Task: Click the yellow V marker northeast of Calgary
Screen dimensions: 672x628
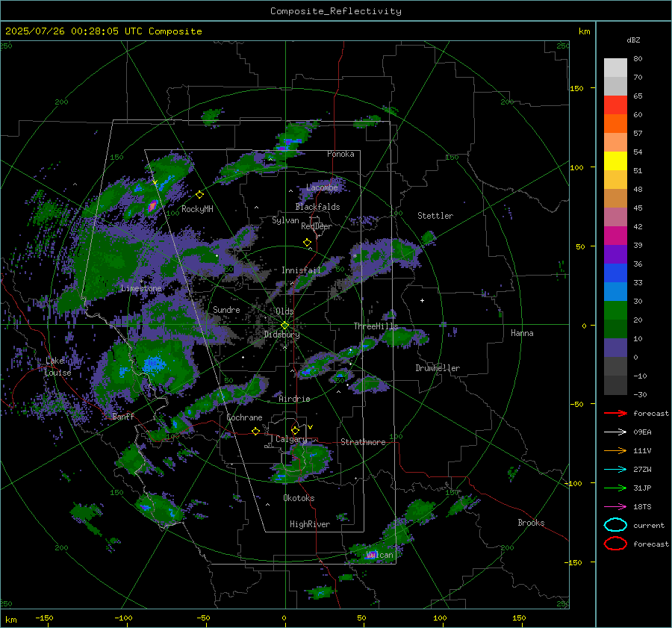Action: pyautogui.click(x=311, y=427)
